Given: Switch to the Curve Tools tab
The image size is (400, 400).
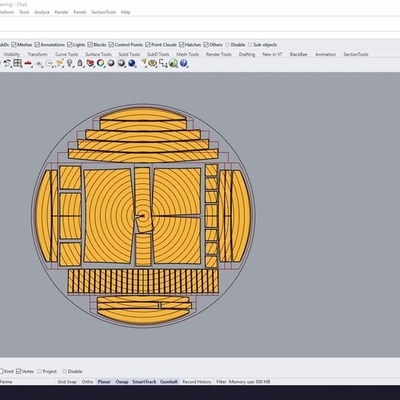Looking at the screenshot, I should pyautogui.click(x=67, y=54).
